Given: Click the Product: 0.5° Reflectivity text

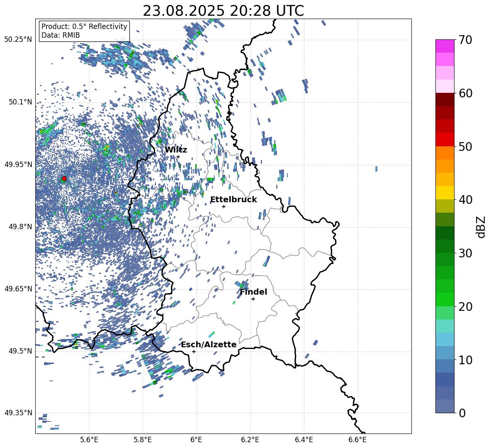Looking at the screenshot, I should click(84, 27).
